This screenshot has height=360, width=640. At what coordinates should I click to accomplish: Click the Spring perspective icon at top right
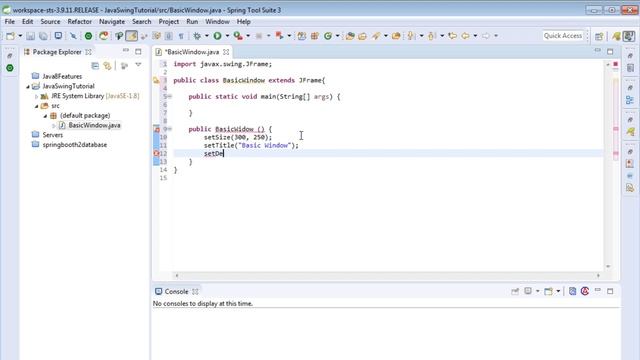point(616,36)
